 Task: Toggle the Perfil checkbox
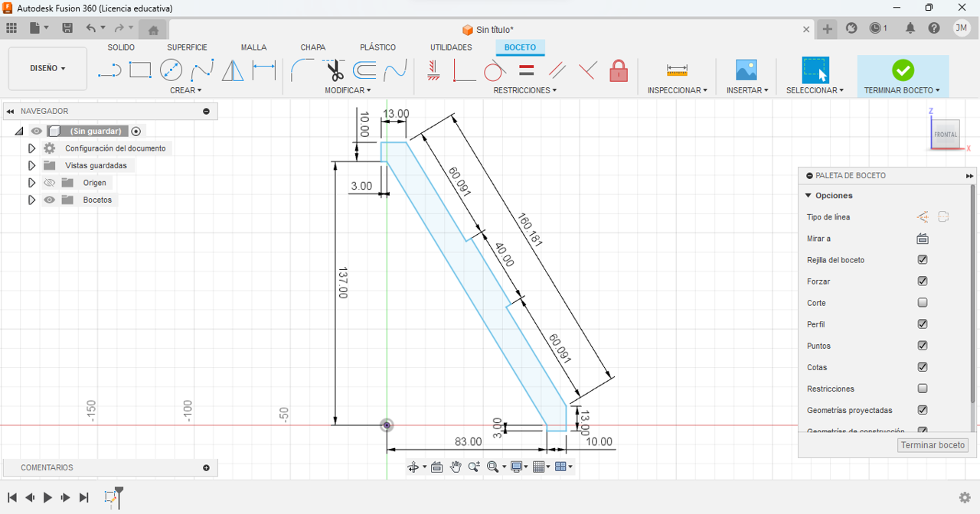(x=923, y=324)
